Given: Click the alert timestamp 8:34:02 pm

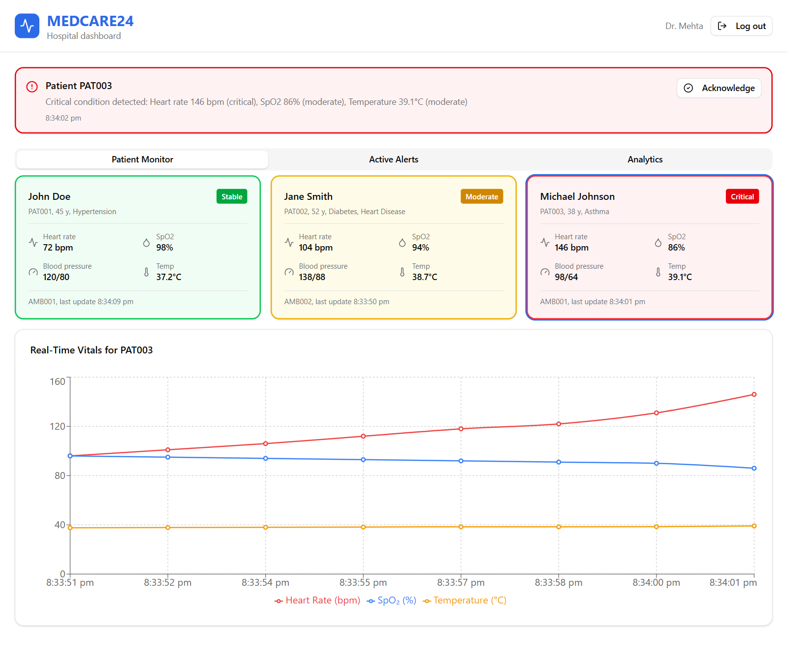Looking at the screenshot, I should pos(63,118).
